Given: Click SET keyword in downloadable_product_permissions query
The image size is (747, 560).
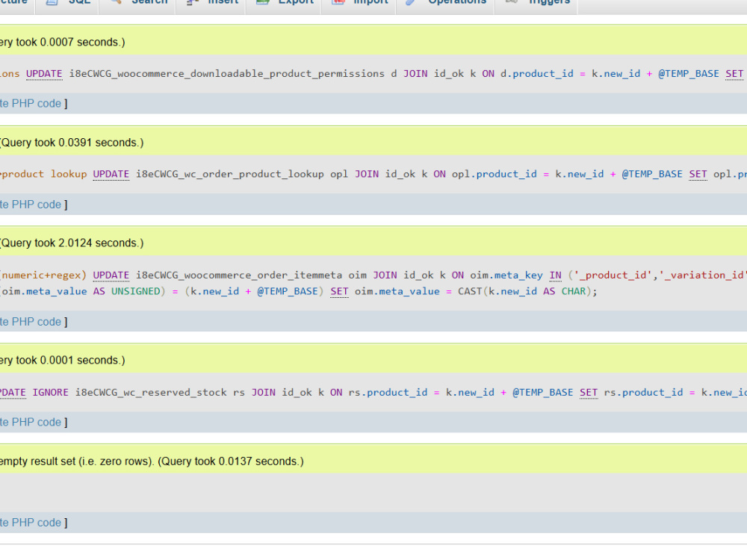Looking at the screenshot, I should tap(734, 74).
